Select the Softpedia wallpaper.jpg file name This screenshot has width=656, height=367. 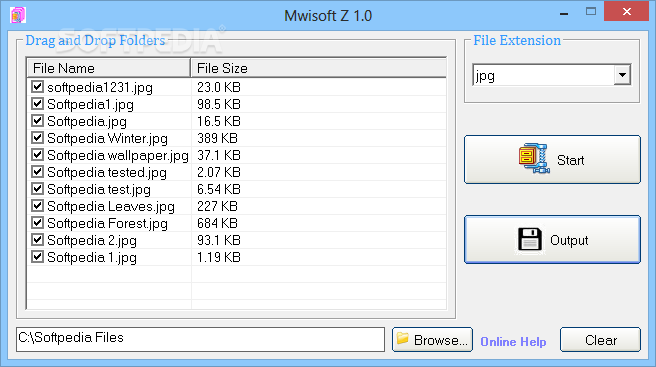tap(118, 155)
